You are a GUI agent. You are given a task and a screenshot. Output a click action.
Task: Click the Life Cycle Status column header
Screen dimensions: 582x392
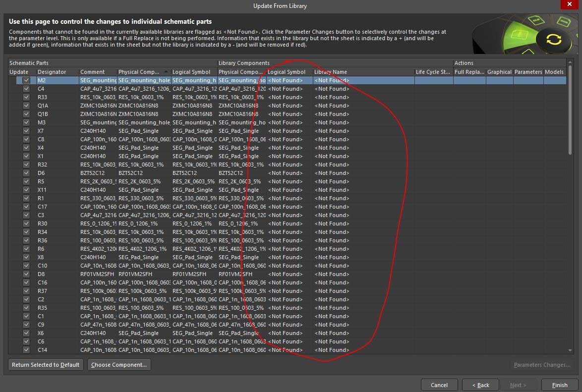433,72
